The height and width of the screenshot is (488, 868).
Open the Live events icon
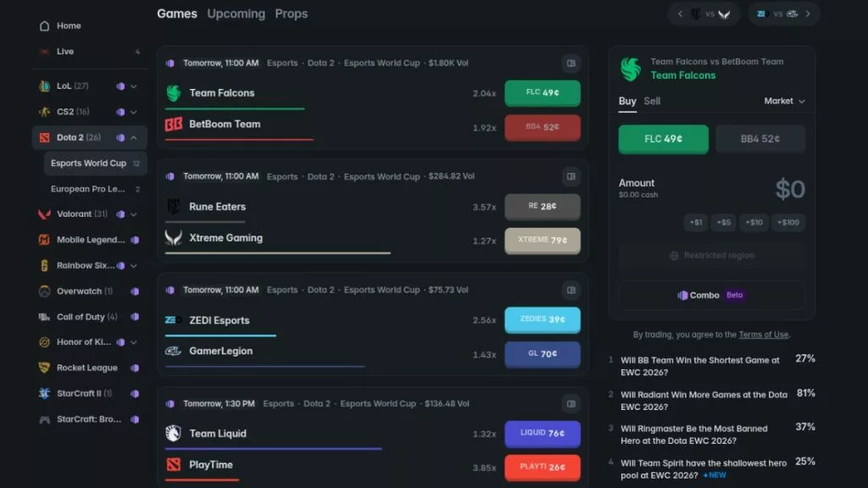(x=44, y=52)
